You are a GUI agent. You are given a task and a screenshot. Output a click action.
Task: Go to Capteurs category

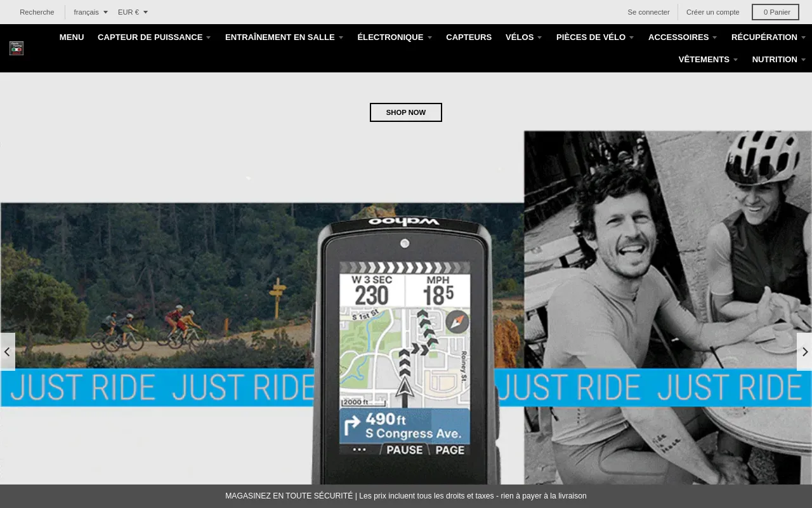coord(469,37)
